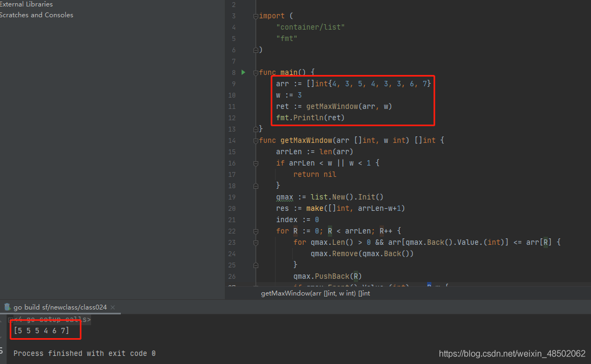Place cursor on 'arr := []int{4, 3, 5...' line

(x=353, y=84)
